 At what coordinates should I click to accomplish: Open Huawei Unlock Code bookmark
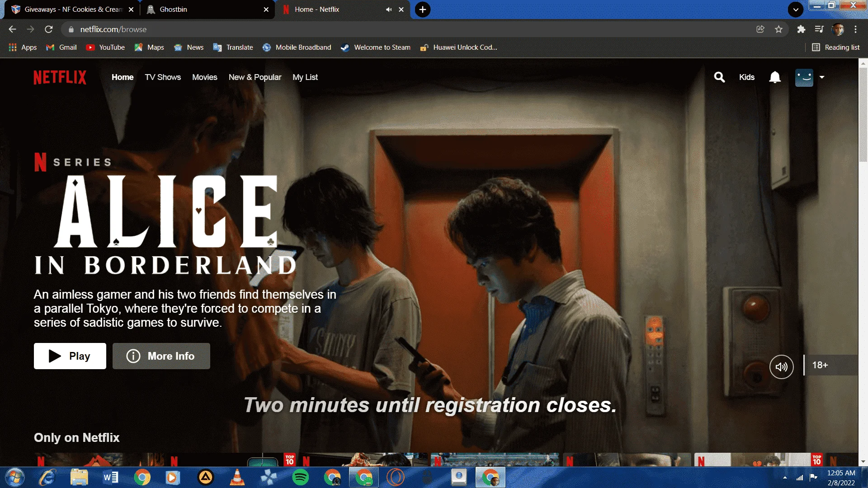[x=458, y=47]
